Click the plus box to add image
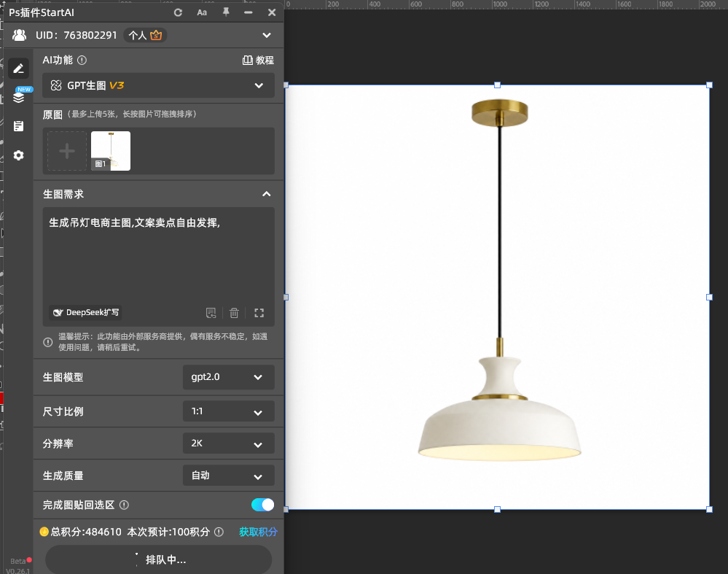The height and width of the screenshot is (574, 728). tap(67, 151)
